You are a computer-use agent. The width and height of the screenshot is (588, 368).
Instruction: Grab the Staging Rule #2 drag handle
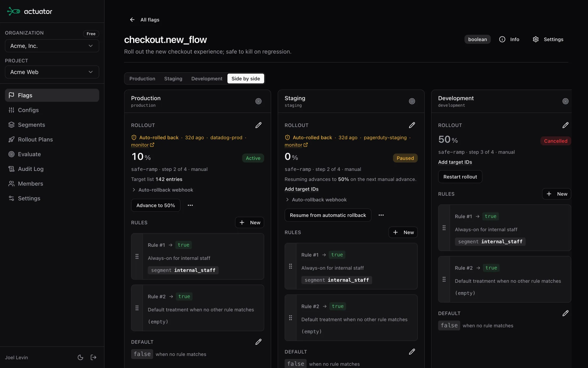tap(290, 318)
